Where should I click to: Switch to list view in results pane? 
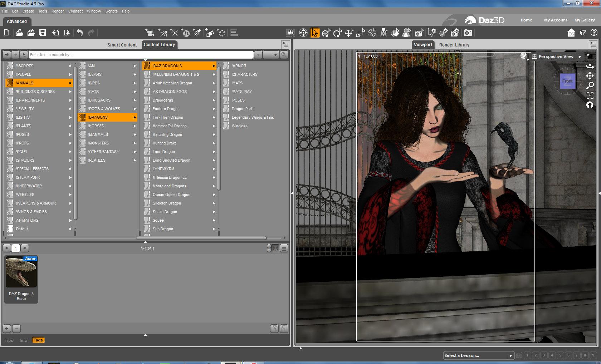[284, 248]
